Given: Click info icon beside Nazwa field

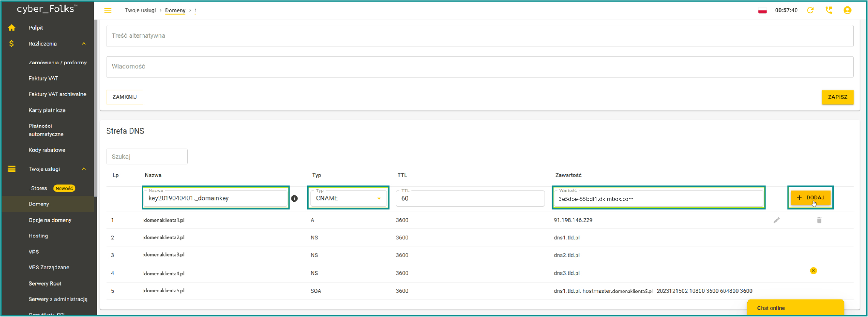Looking at the screenshot, I should (294, 198).
